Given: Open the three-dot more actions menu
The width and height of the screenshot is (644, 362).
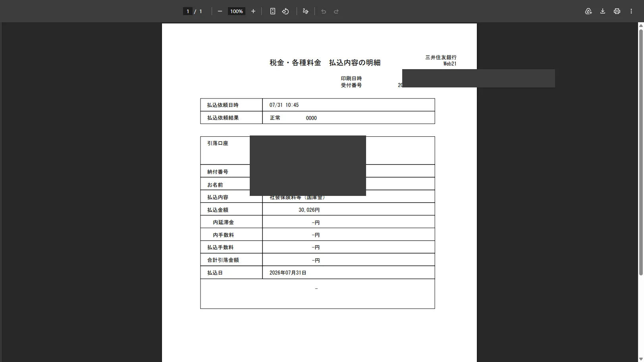Looking at the screenshot, I should tap(631, 12).
